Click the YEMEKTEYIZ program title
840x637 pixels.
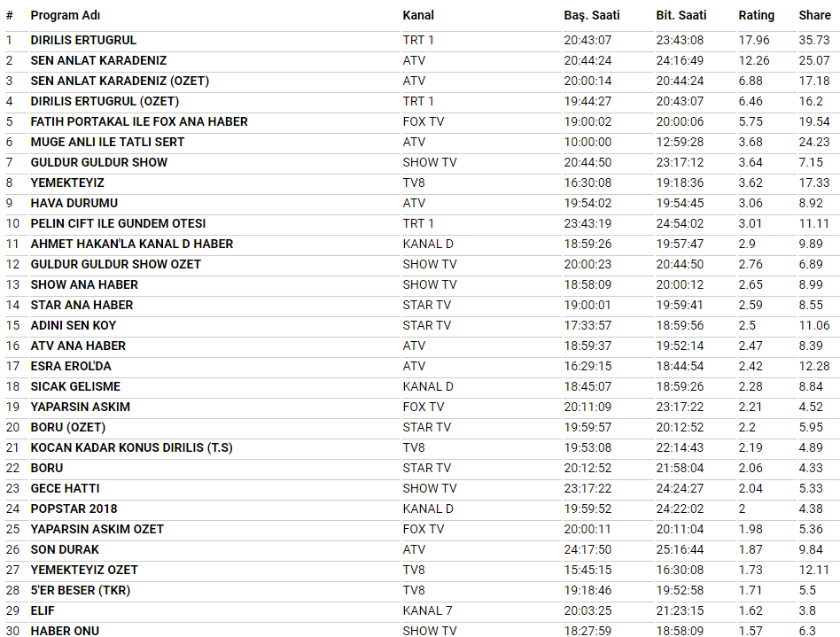67,183
